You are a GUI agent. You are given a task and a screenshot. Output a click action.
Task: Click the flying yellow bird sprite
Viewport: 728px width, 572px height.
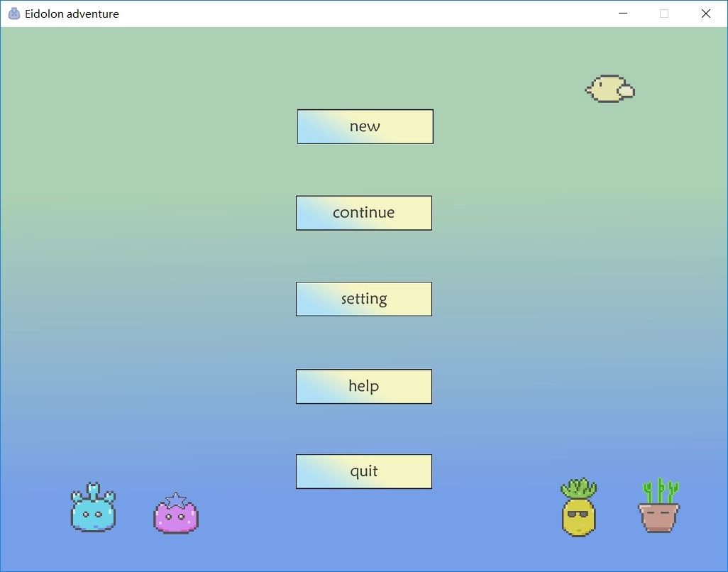(x=610, y=89)
